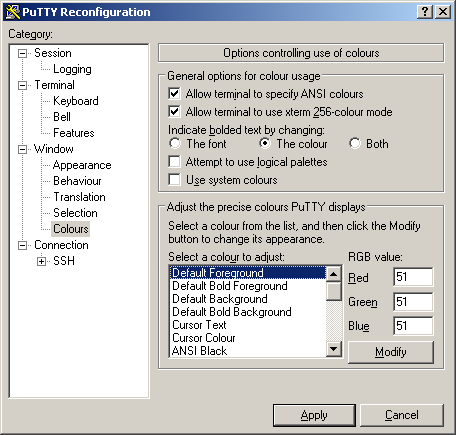Select The font radio button
Image resolution: width=456 pixels, height=435 pixels.
[x=175, y=144]
